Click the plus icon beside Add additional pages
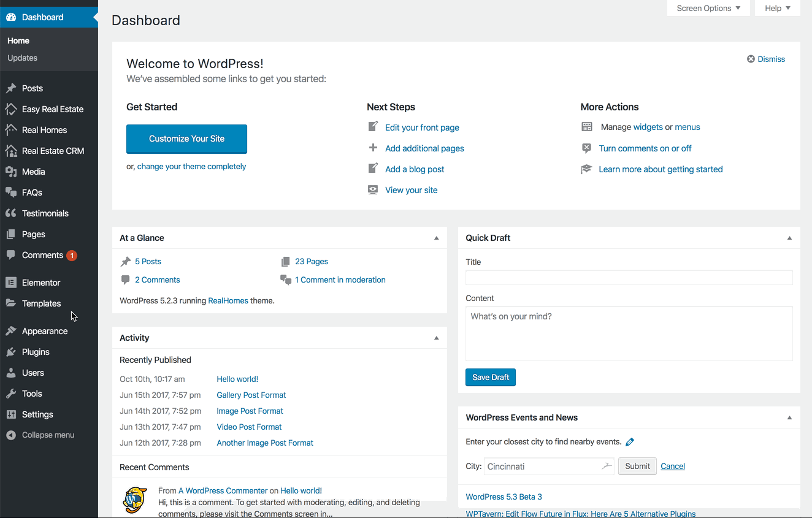 pos(373,148)
